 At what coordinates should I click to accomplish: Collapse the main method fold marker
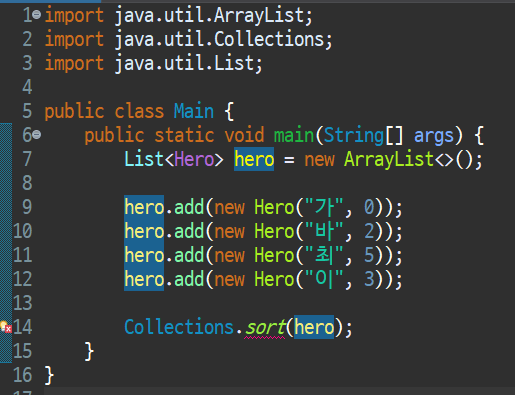[x=37, y=135]
